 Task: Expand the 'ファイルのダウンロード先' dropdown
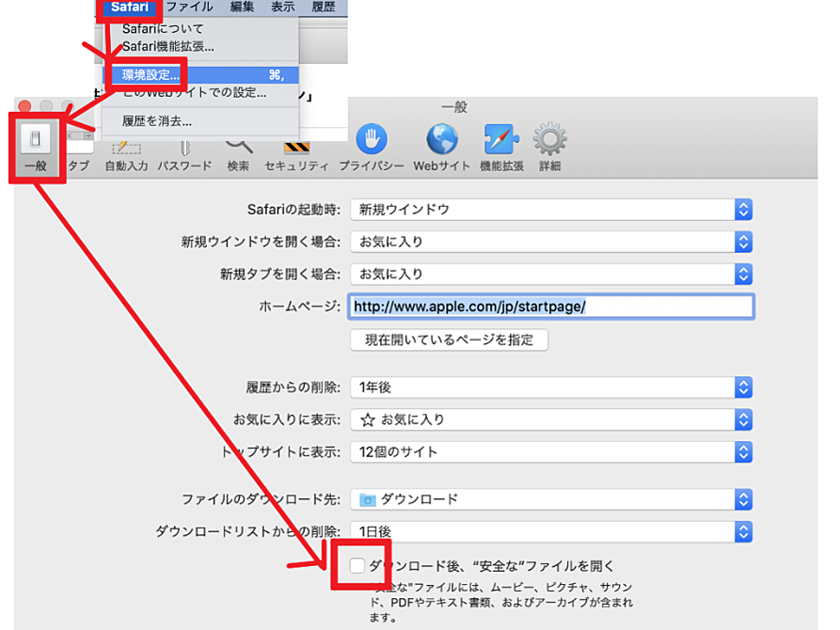tap(551, 499)
